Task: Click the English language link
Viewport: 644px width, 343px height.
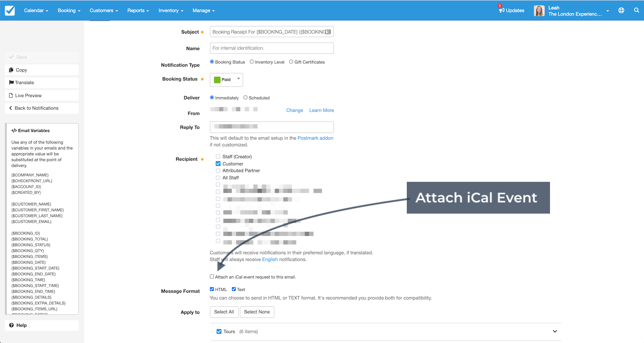Action: (x=270, y=259)
